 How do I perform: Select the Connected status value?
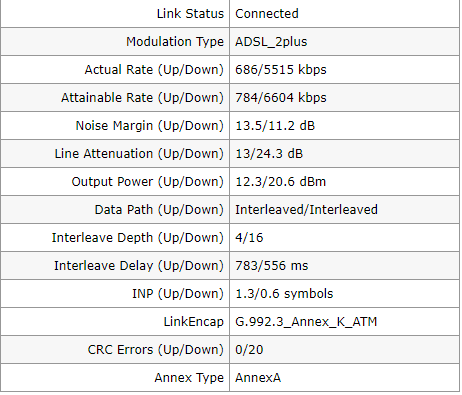[x=267, y=14]
